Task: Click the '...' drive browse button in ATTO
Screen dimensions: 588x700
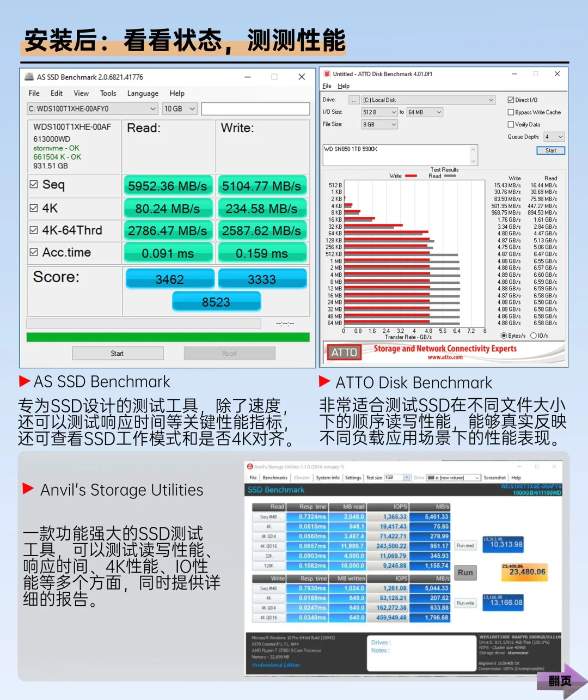Action: [x=354, y=100]
